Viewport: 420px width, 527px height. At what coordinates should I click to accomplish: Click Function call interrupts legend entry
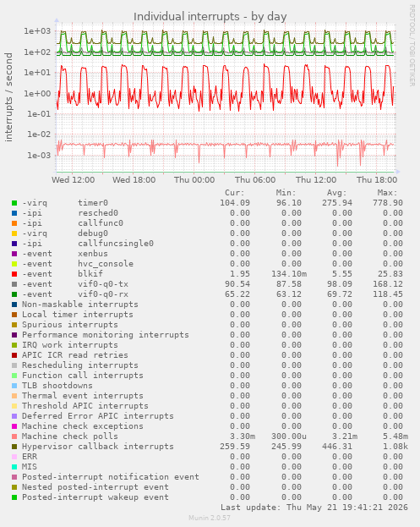click(x=83, y=376)
